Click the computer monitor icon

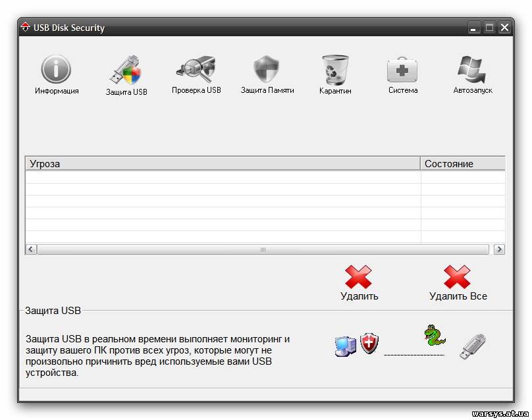pos(346,346)
